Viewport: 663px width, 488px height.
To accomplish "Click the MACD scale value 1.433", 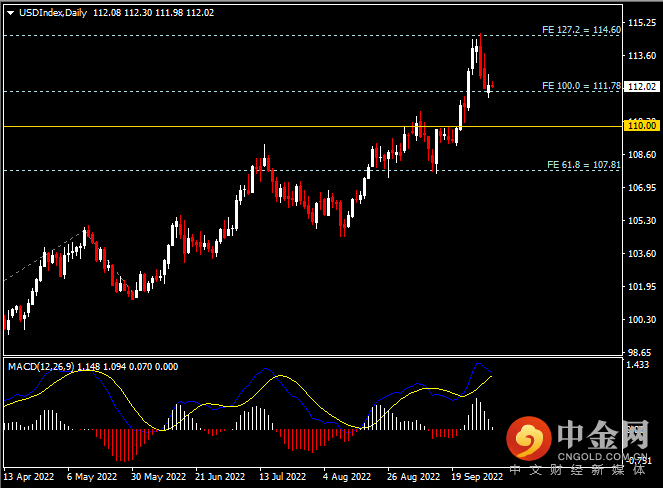I will pyautogui.click(x=637, y=365).
